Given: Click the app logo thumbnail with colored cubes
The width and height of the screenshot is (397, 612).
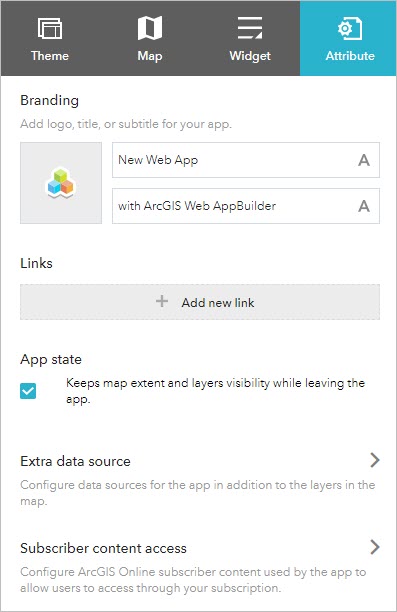Looking at the screenshot, I should point(61,183).
